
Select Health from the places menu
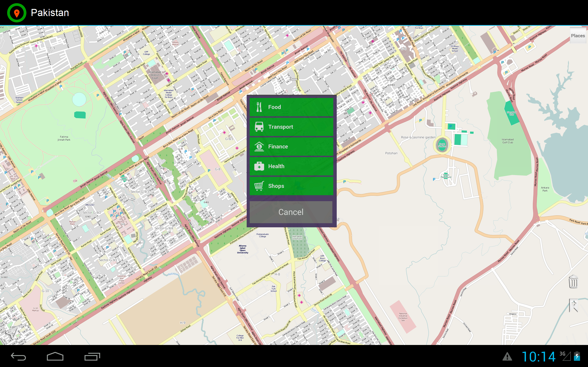(291, 166)
